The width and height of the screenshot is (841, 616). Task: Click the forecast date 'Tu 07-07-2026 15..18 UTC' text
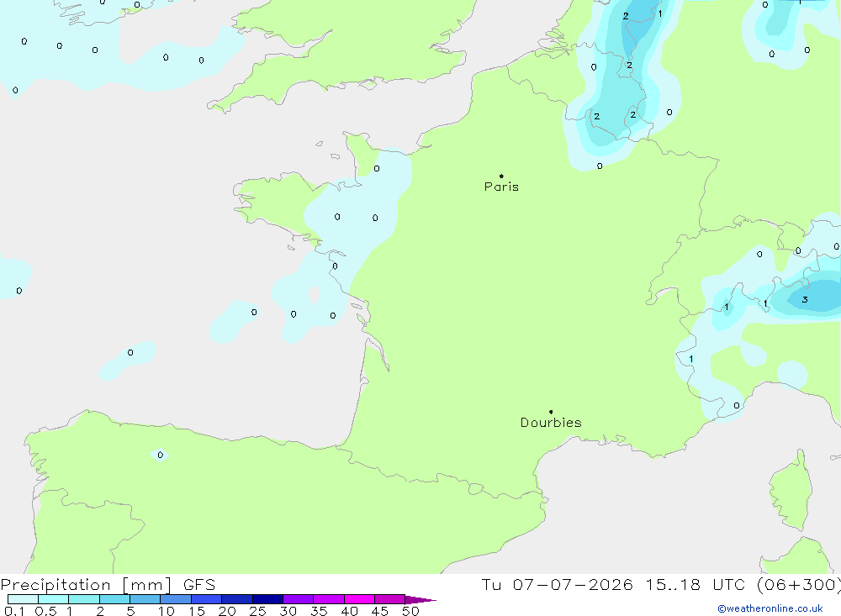[x=614, y=584]
